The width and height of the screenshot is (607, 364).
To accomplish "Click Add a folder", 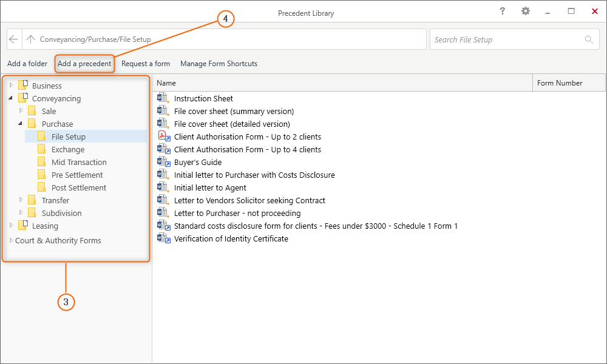I will (x=27, y=64).
